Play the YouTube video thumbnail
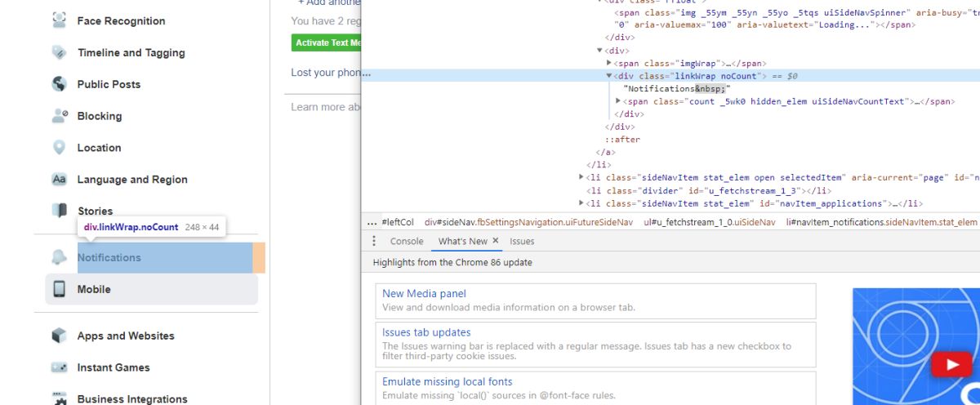This screenshot has width=980, height=405. 952,365
